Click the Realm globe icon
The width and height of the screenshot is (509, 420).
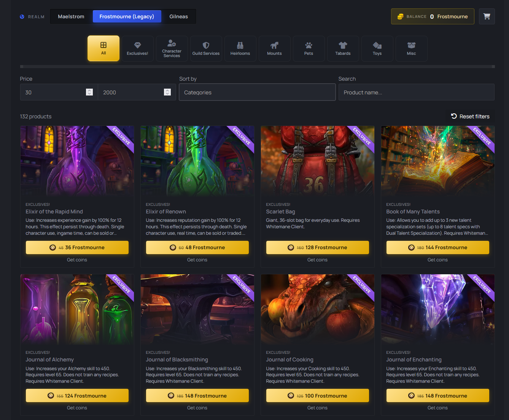point(22,17)
